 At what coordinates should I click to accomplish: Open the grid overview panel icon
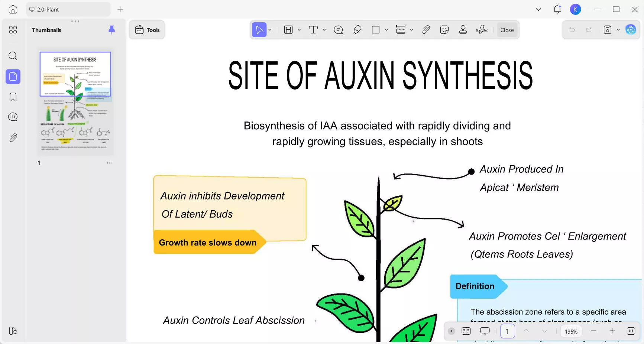[x=13, y=30]
